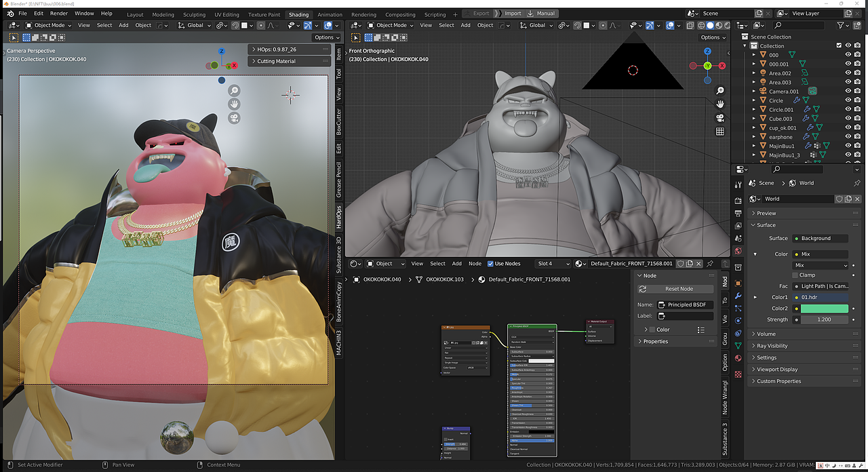This screenshot has width=868, height=472.
Task: Switch to the Modeling workspace tab
Action: point(163,14)
